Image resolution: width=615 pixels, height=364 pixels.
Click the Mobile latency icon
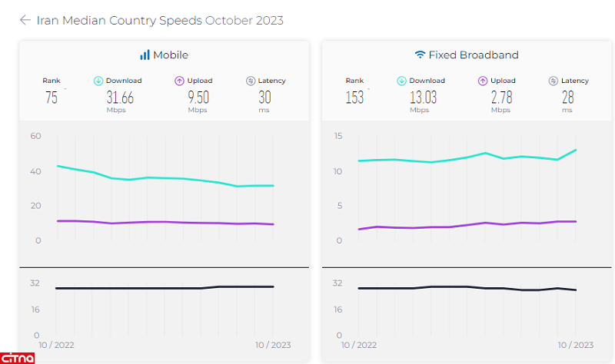(250, 81)
